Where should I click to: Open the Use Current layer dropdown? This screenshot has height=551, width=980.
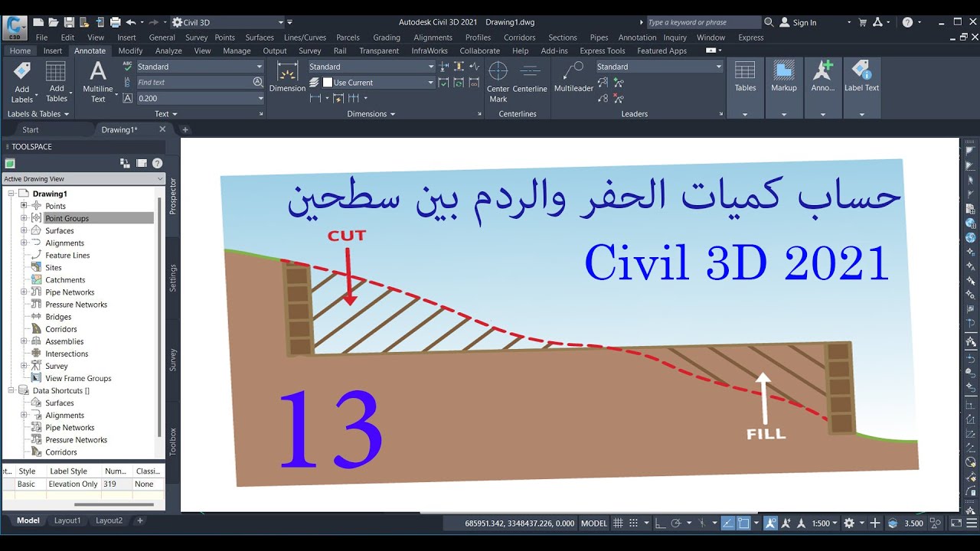tap(378, 82)
